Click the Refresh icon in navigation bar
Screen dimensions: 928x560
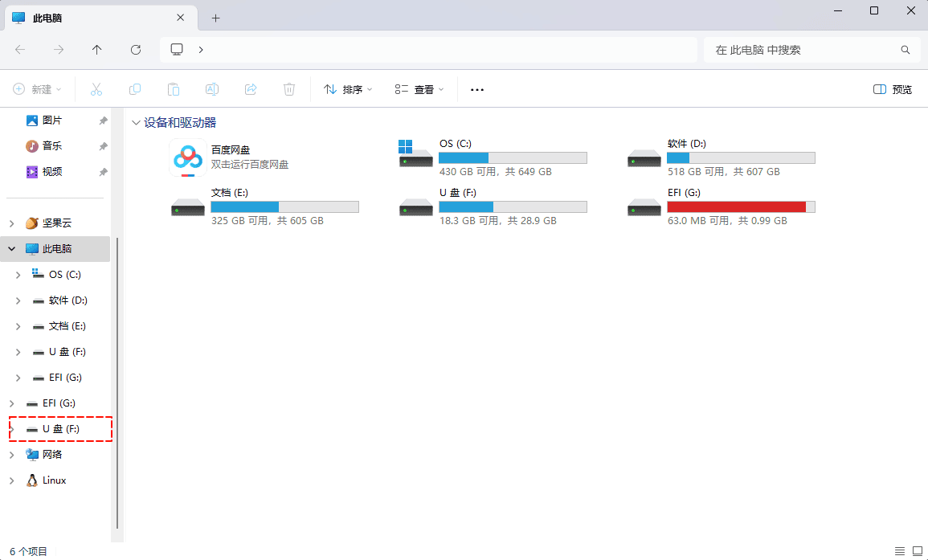tap(136, 50)
